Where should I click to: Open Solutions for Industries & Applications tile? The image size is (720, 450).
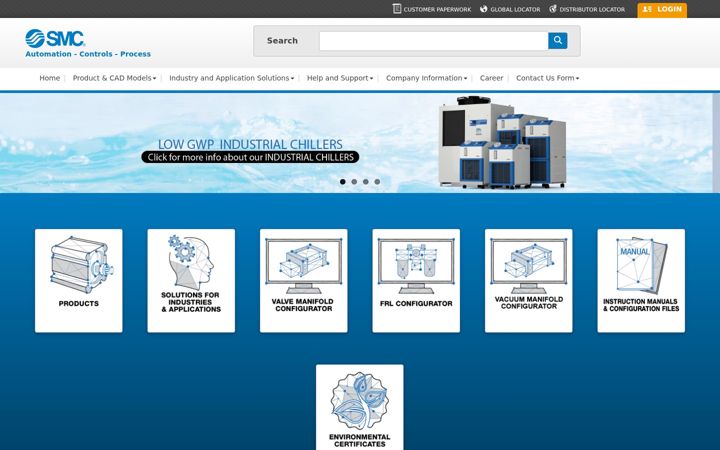coord(191,281)
